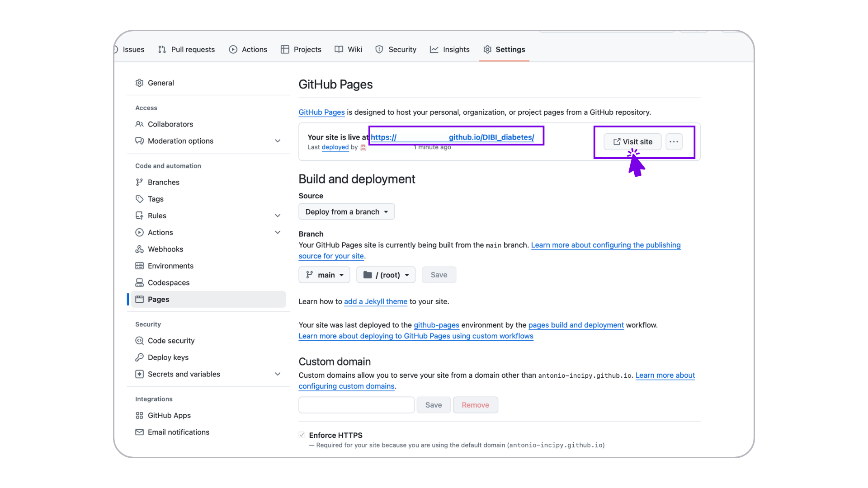The height and width of the screenshot is (488, 868).
Task: Open General settings in sidebar
Action: (208, 83)
